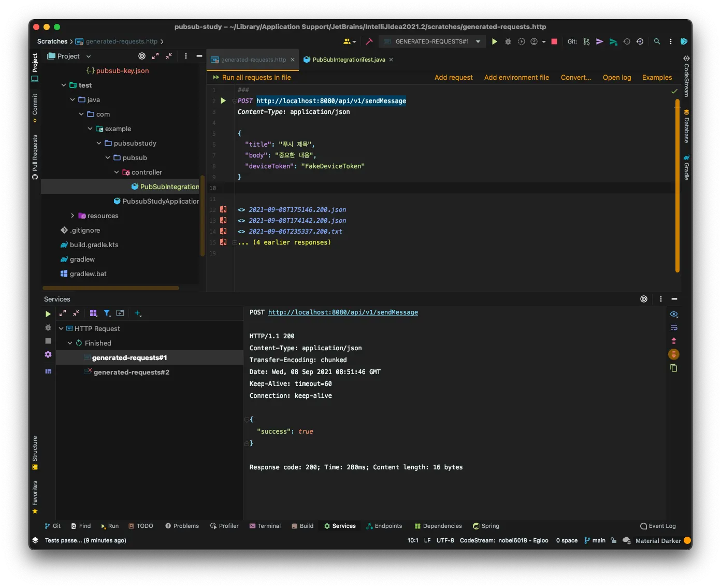This screenshot has height=588, width=721.
Task: Collapse the HTTP Request tree node
Action: (61, 328)
